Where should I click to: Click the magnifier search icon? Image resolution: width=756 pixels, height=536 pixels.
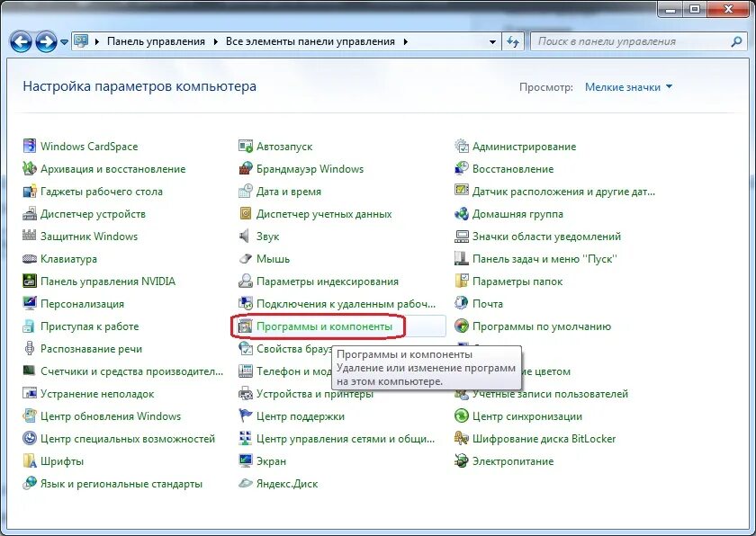click(x=736, y=42)
